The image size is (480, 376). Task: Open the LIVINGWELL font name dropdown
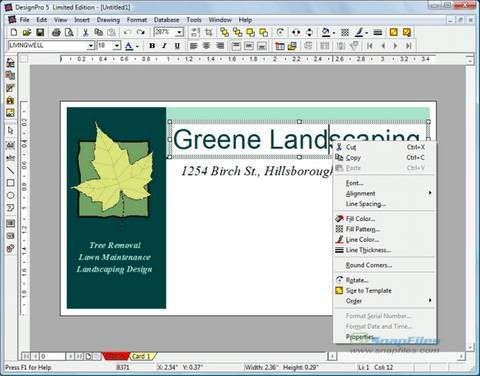pyautogui.click(x=91, y=46)
